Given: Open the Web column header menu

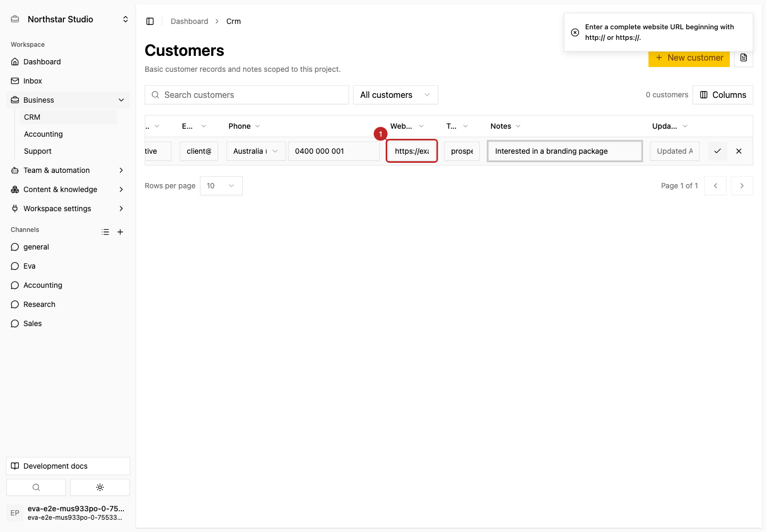Looking at the screenshot, I should click(x=407, y=126).
